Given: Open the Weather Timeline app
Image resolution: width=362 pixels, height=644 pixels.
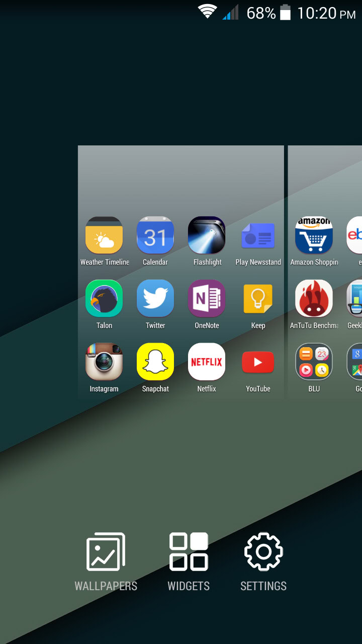Looking at the screenshot, I should point(104,235).
